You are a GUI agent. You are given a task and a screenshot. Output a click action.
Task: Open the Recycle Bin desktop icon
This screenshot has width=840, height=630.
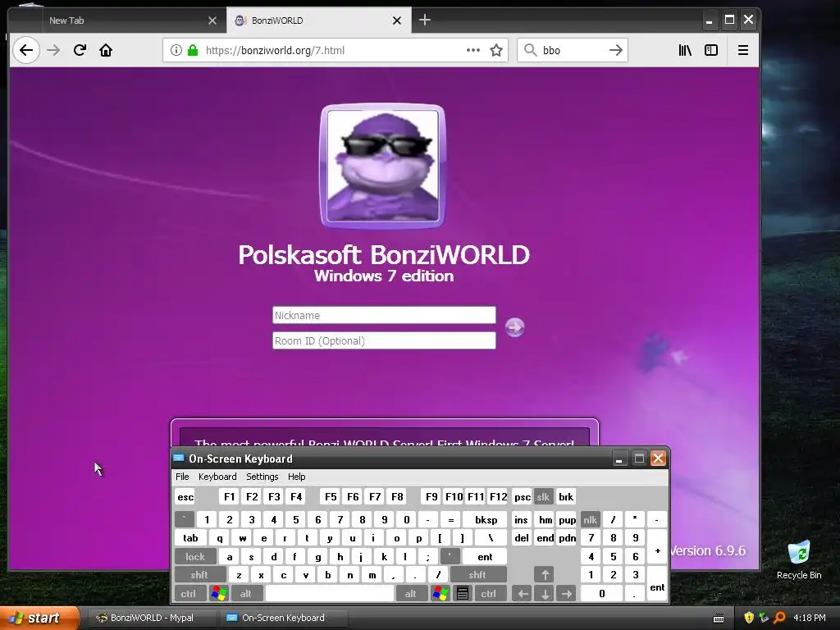pos(799,559)
